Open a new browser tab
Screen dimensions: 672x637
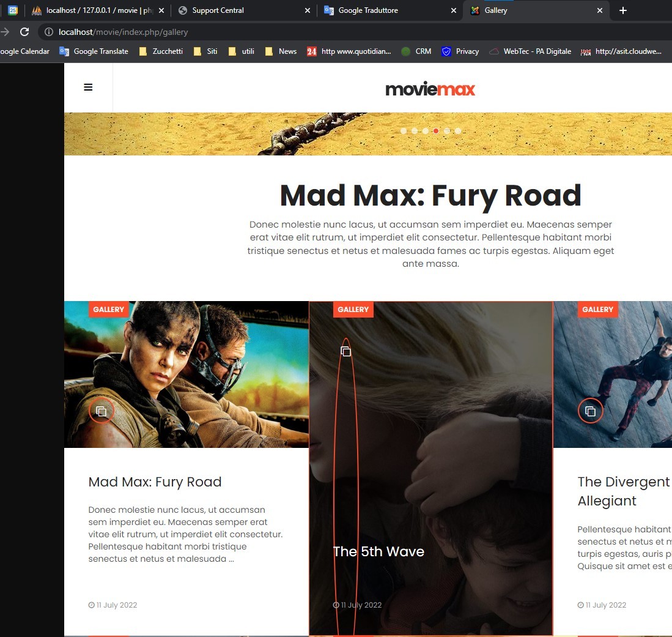pyautogui.click(x=623, y=10)
